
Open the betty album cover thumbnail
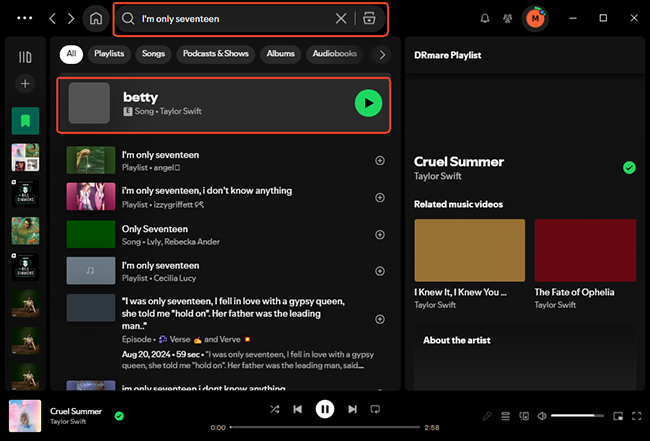(89, 103)
